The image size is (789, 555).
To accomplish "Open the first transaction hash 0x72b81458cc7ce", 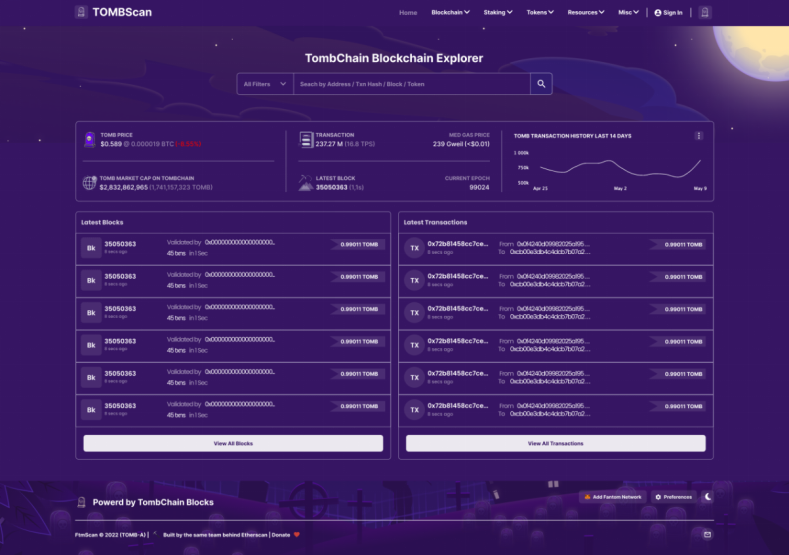I will point(458,244).
